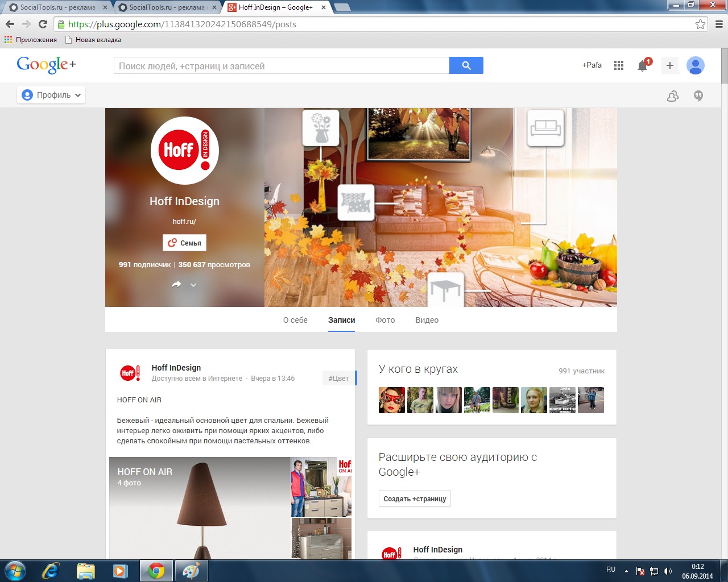Open Paint from the taskbar
Image resolution: width=728 pixels, height=582 pixels.
(x=191, y=571)
